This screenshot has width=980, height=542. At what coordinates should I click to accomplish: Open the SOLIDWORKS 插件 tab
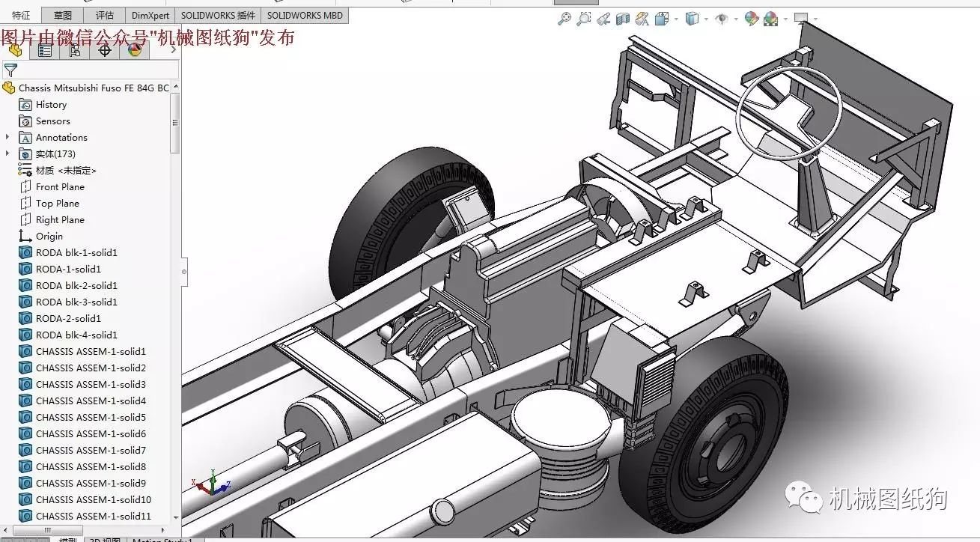[x=218, y=15]
